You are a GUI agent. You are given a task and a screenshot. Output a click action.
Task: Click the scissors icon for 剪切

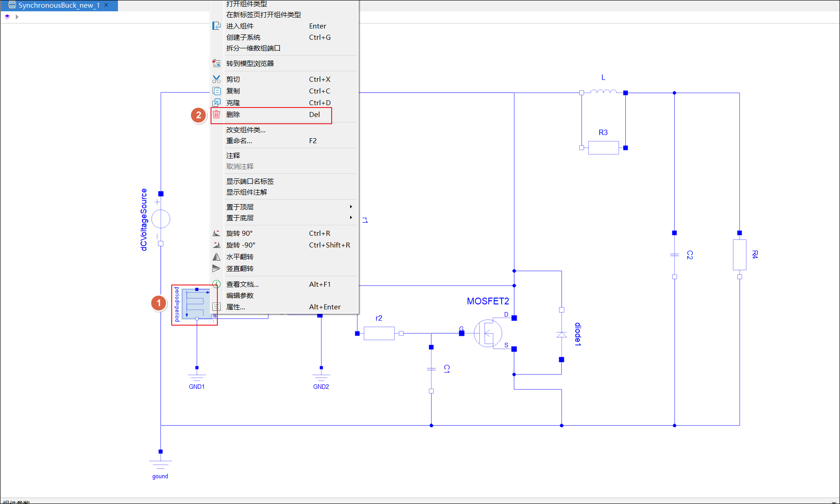click(216, 79)
